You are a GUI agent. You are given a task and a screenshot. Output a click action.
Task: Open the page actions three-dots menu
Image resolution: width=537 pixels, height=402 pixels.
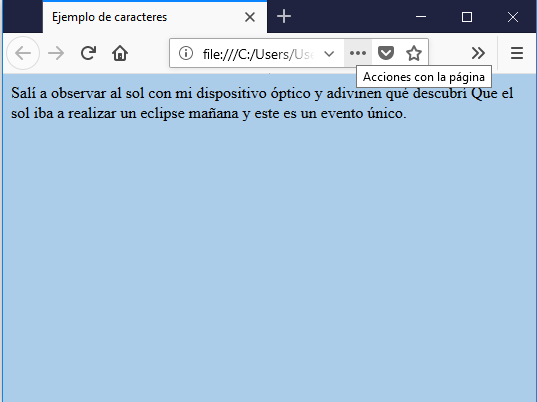[x=358, y=53]
